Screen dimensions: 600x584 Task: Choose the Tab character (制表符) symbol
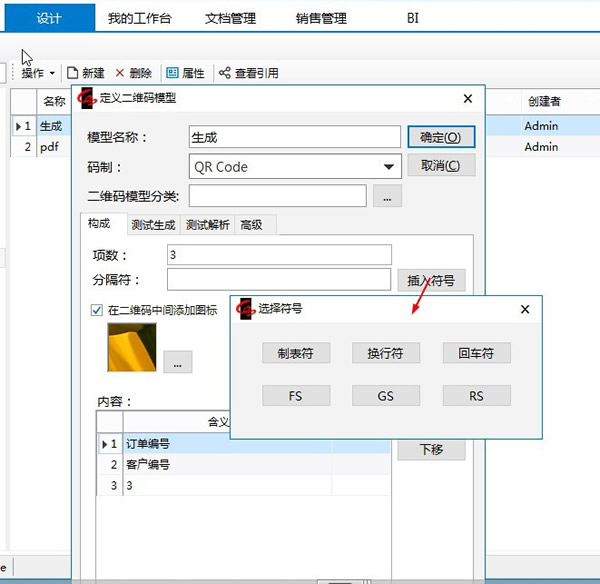click(295, 353)
